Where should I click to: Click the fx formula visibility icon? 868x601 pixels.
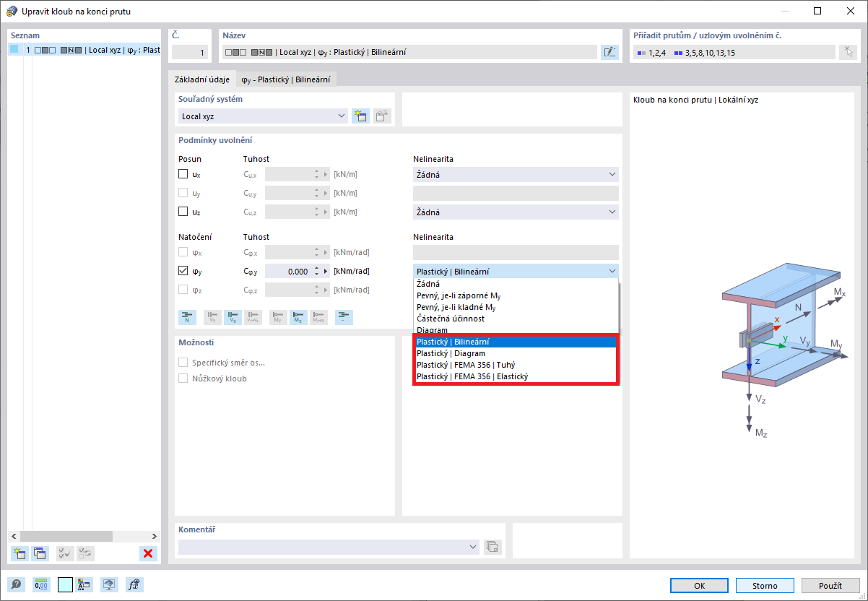[x=134, y=585]
